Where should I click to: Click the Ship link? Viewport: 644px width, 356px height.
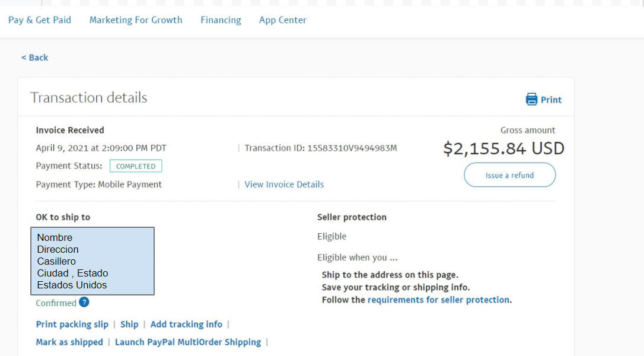(x=129, y=325)
